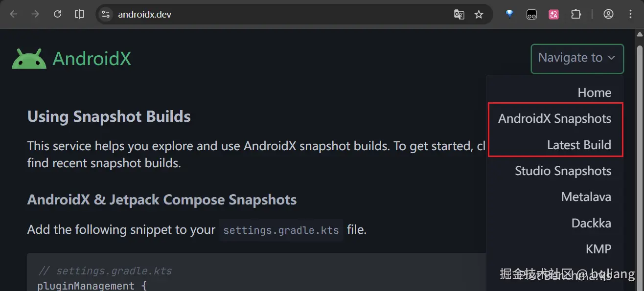
Task: Go to the Metalava page
Action: [x=586, y=197]
